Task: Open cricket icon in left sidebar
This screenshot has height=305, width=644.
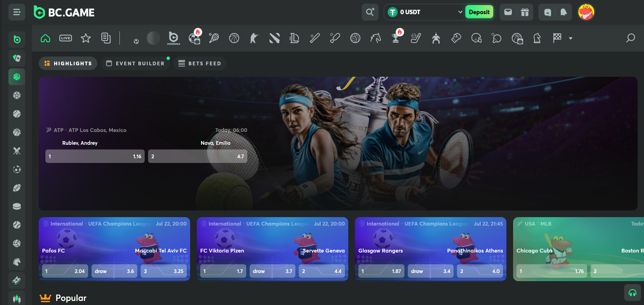Action: [17, 151]
